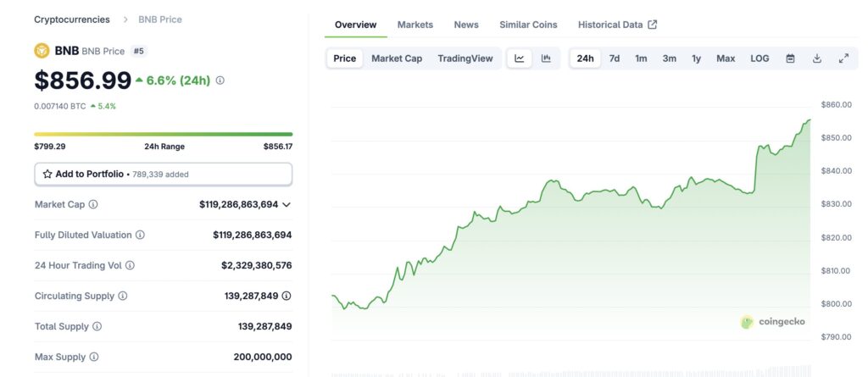
Task: Select 1y time range
Action: pyautogui.click(x=697, y=58)
